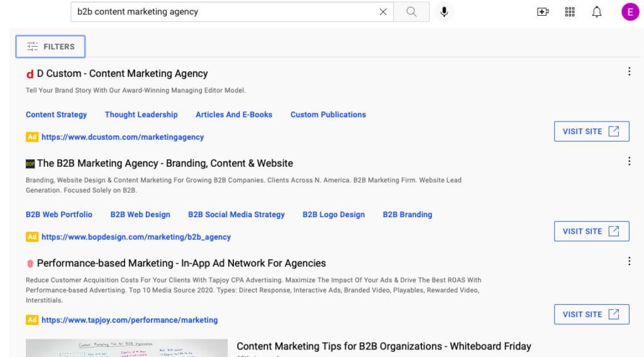
Task: Visit site for D Custom ad
Action: pyautogui.click(x=591, y=131)
